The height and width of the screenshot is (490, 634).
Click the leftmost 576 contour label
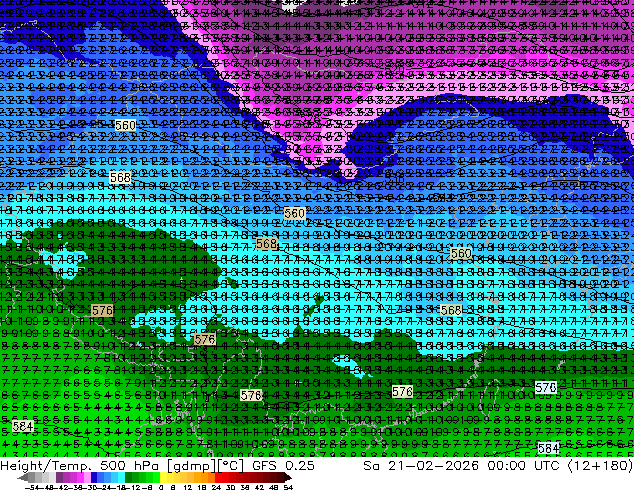coord(102,310)
